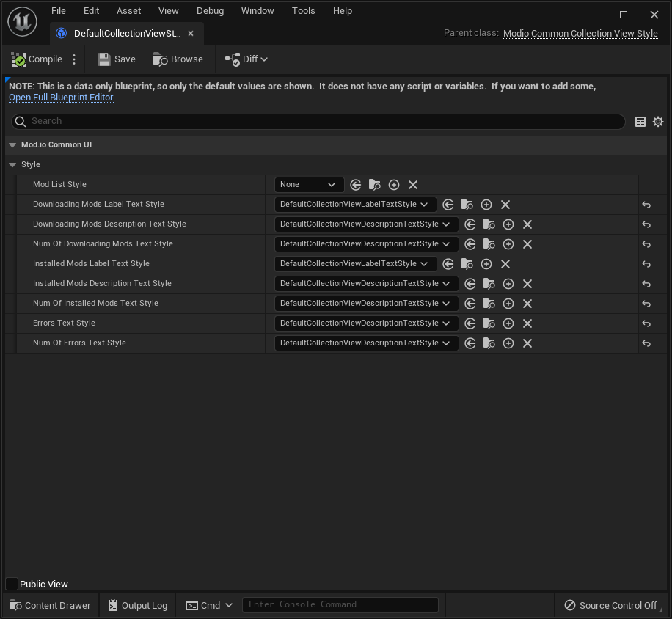The height and width of the screenshot is (619, 672).
Task: Open Num Of Installed Mods Text Style dropdown
Action: pyautogui.click(x=366, y=304)
